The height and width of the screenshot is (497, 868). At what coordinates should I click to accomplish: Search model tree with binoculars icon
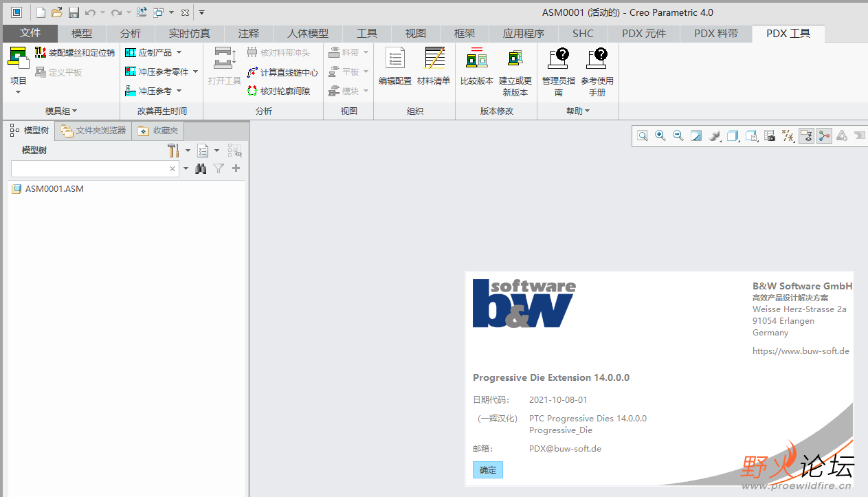201,168
